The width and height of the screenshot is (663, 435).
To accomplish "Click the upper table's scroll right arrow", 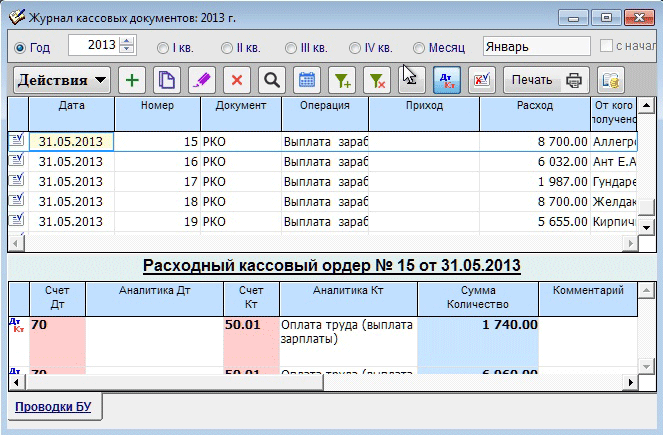I will (630, 243).
